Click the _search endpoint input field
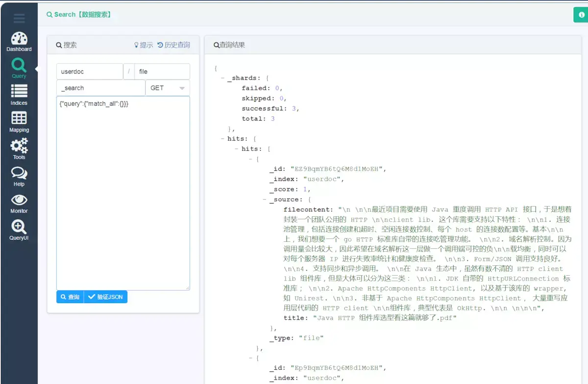Image resolution: width=588 pixels, height=384 pixels. pyautogui.click(x=101, y=88)
